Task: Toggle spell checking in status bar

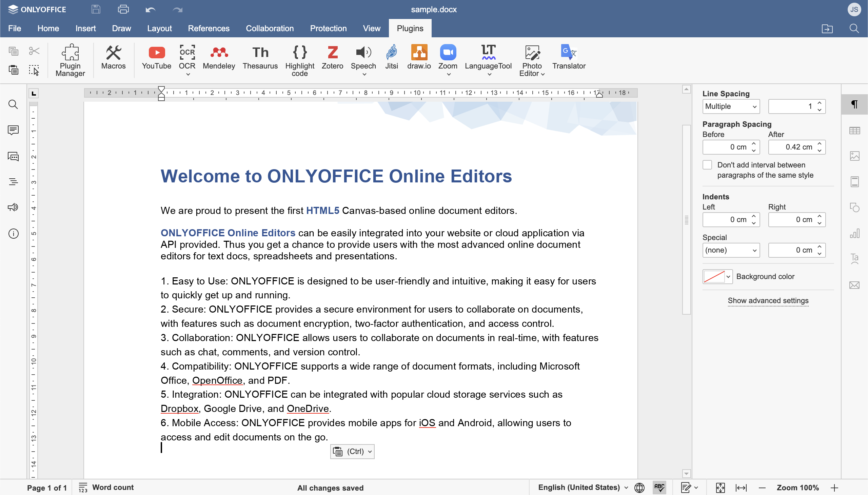Action: pos(659,488)
